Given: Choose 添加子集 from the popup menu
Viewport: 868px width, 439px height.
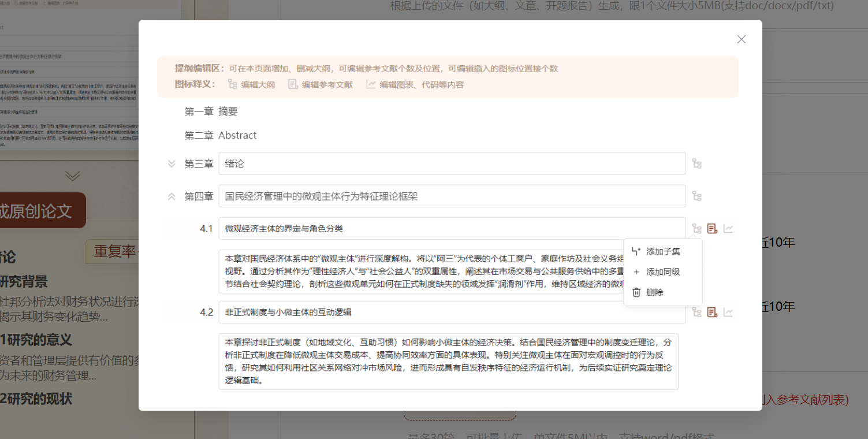Looking at the screenshot, I should [x=663, y=251].
